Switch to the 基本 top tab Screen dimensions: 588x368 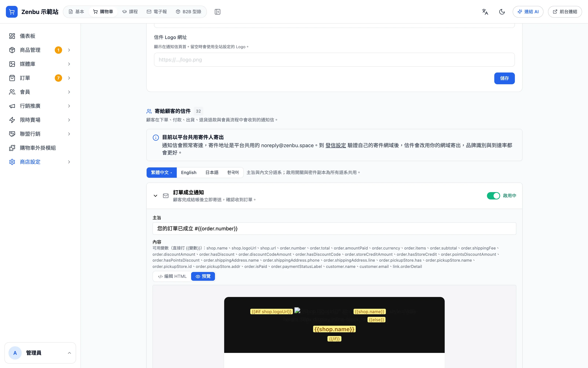coord(76,12)
